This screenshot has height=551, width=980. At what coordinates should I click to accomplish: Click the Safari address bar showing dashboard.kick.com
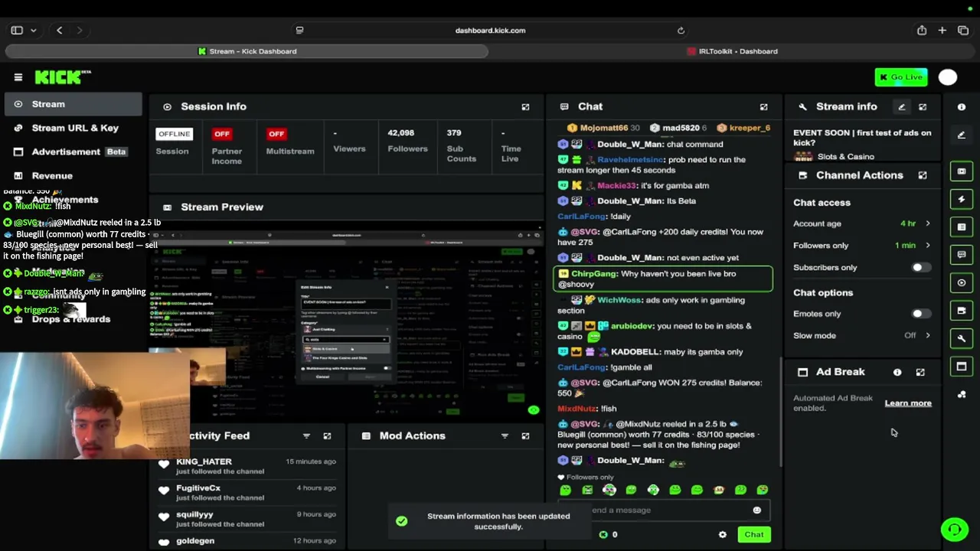[x=490, y=31]
